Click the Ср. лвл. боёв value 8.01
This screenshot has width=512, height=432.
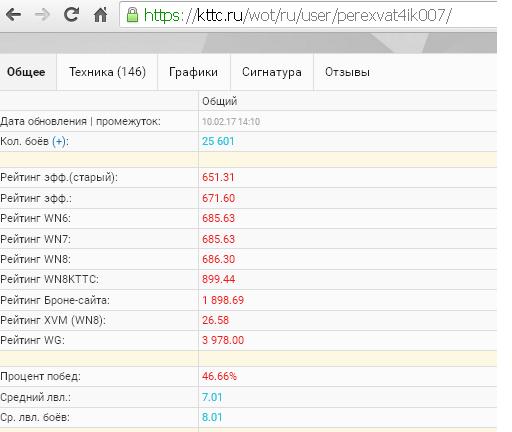[x=212, y=417]
